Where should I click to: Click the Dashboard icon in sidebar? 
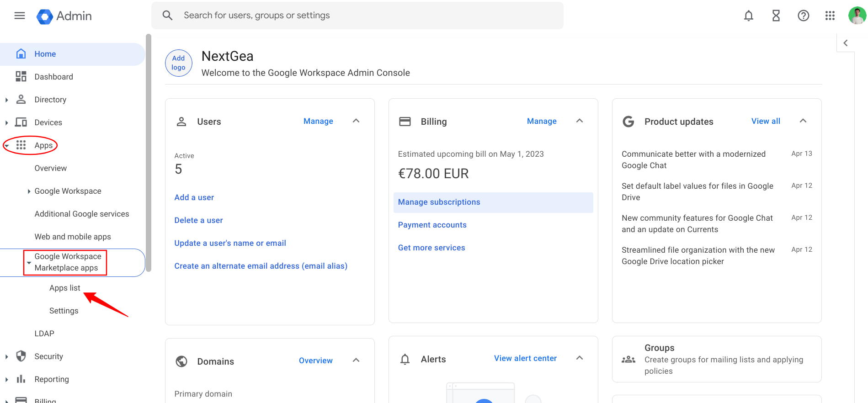21,76
